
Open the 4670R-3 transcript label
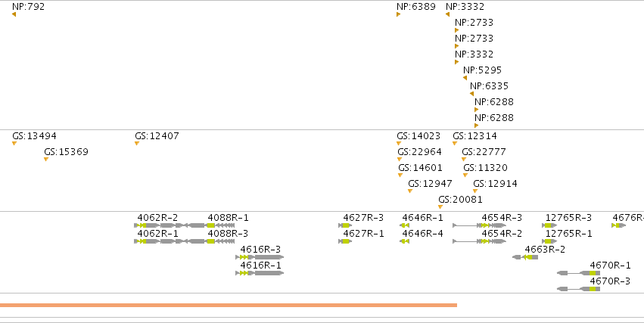pos(610,281)
